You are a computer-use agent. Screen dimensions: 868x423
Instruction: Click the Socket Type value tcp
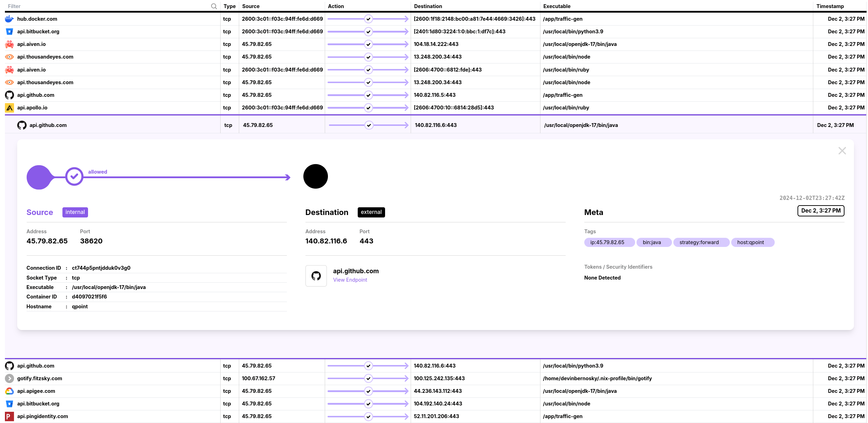coord(76,278)
